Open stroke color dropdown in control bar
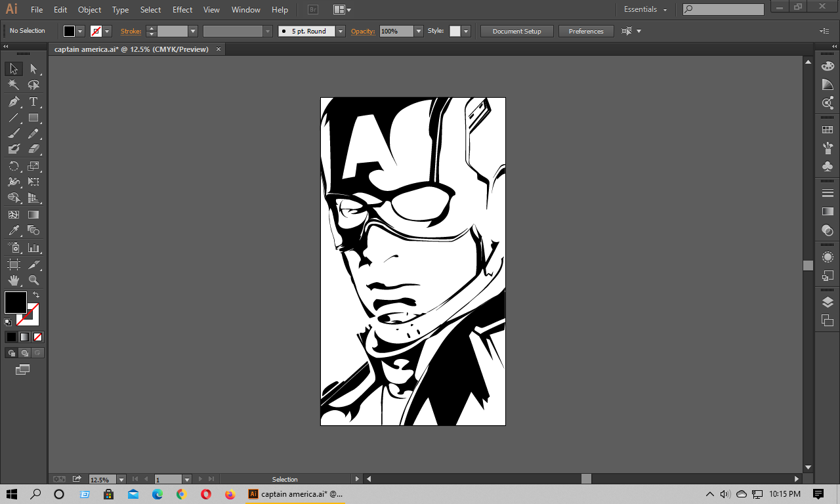 [108, 31]
